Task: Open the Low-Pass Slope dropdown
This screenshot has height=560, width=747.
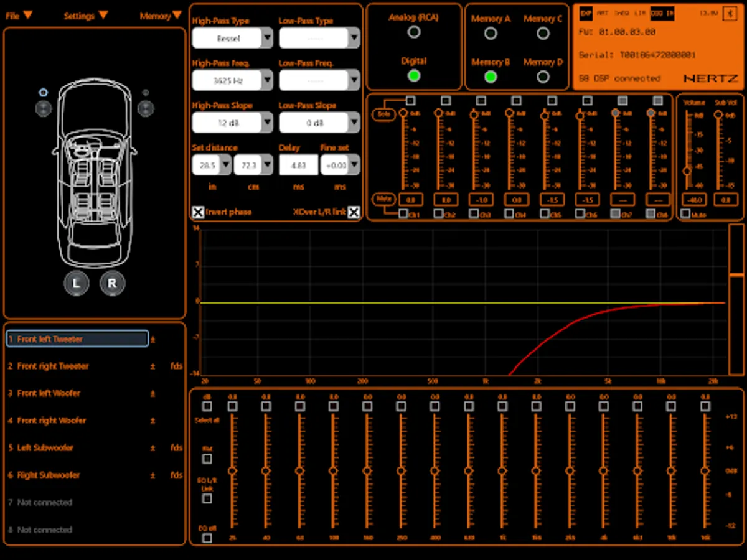Action: (319, 123)
